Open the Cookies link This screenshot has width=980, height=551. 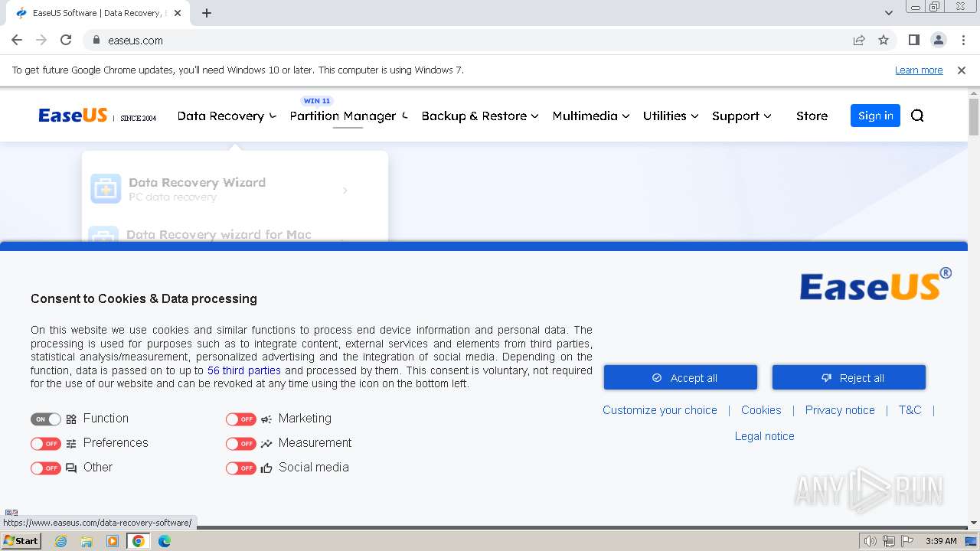pos(761,410)
